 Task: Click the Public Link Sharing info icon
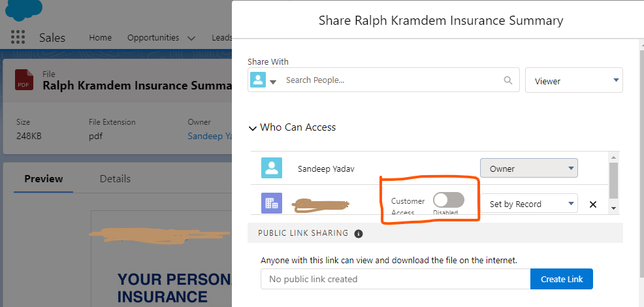[359, 233]
